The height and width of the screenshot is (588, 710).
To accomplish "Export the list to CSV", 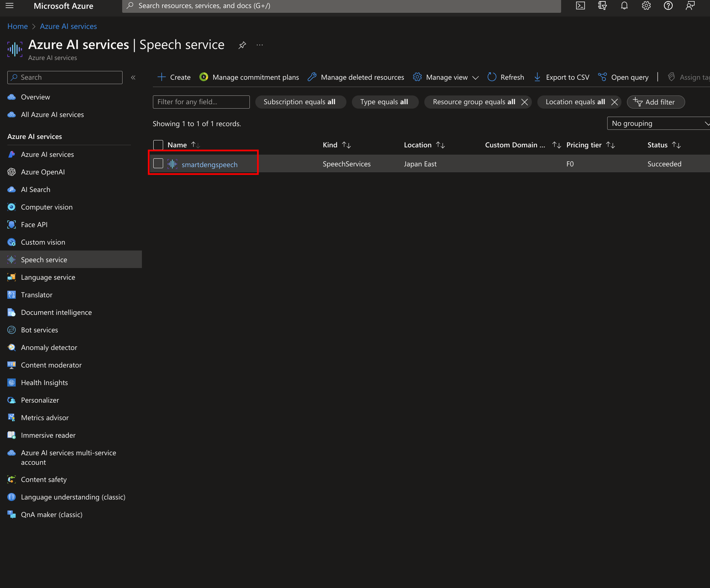I will coord(561,77).
